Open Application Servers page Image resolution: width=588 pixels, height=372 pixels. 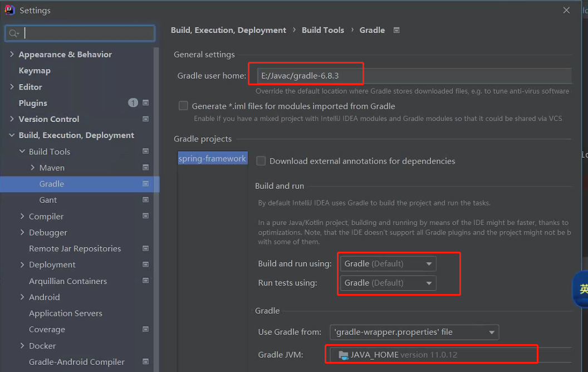[x=66, y=313]
